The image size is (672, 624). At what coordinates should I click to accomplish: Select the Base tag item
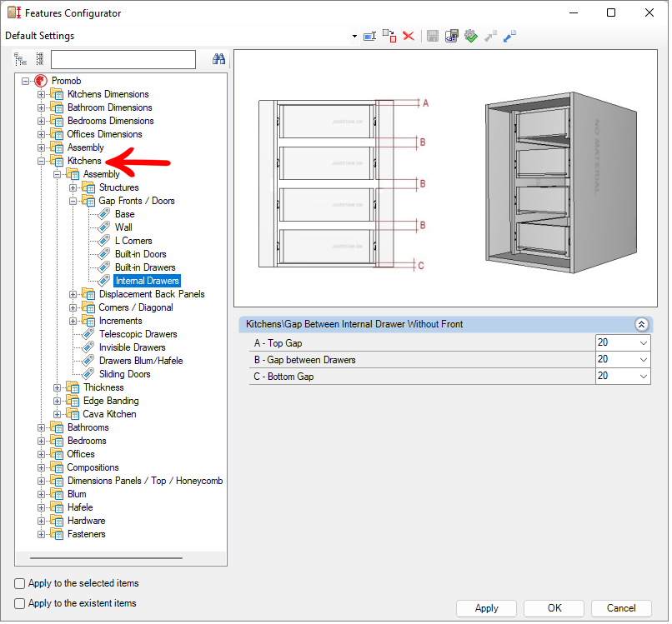(124, 214)
